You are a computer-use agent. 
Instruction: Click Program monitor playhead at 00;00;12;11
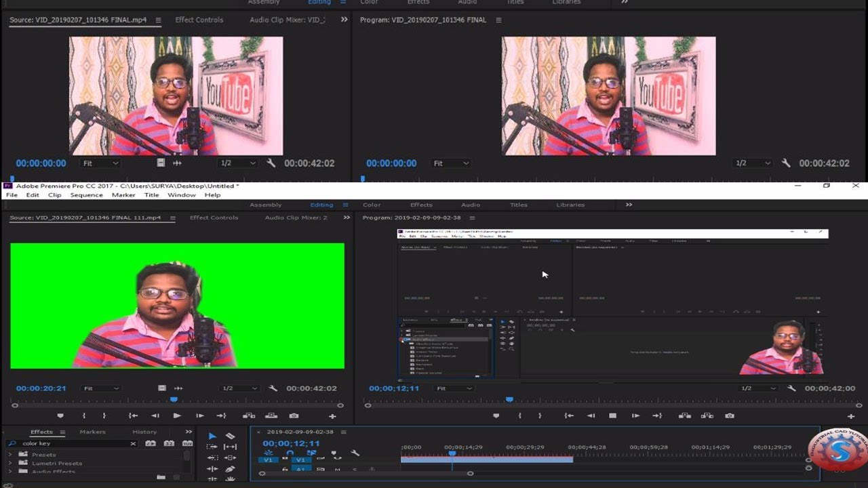tap(509, 400)
